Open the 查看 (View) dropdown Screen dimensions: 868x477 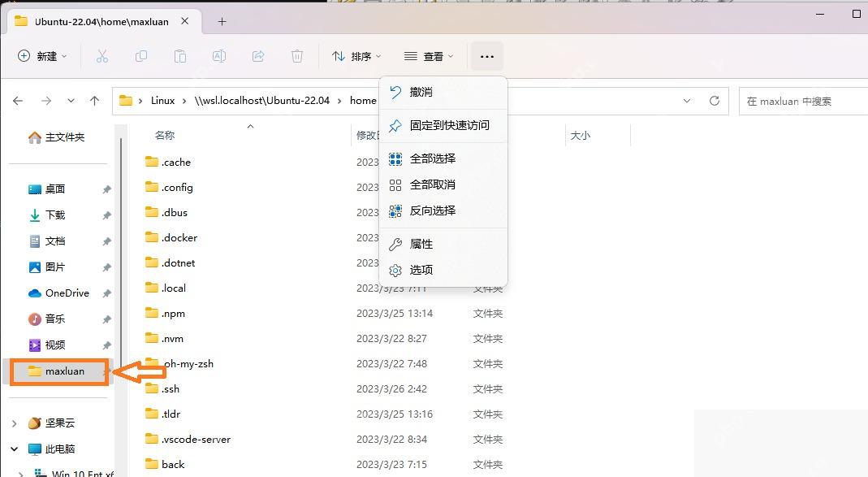[429, 56]
